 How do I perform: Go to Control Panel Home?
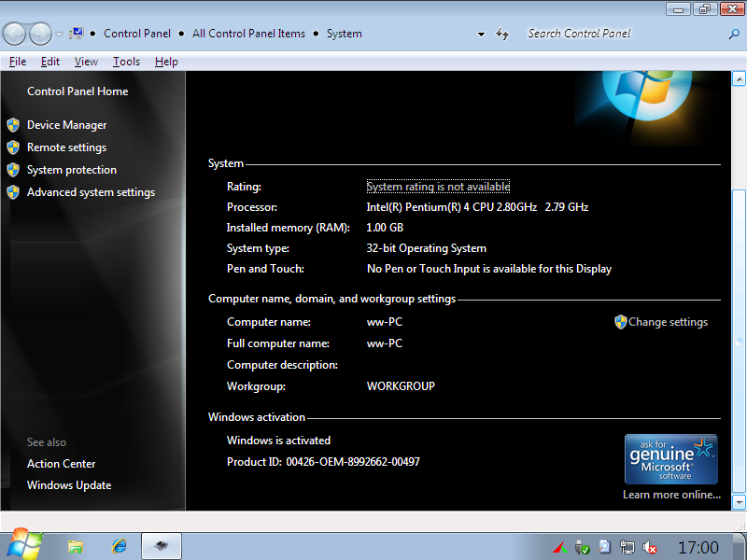tap(78, 91)
